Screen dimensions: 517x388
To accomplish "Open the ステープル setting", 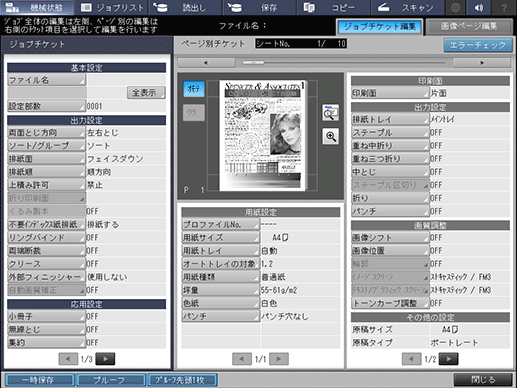I will 390,133.
